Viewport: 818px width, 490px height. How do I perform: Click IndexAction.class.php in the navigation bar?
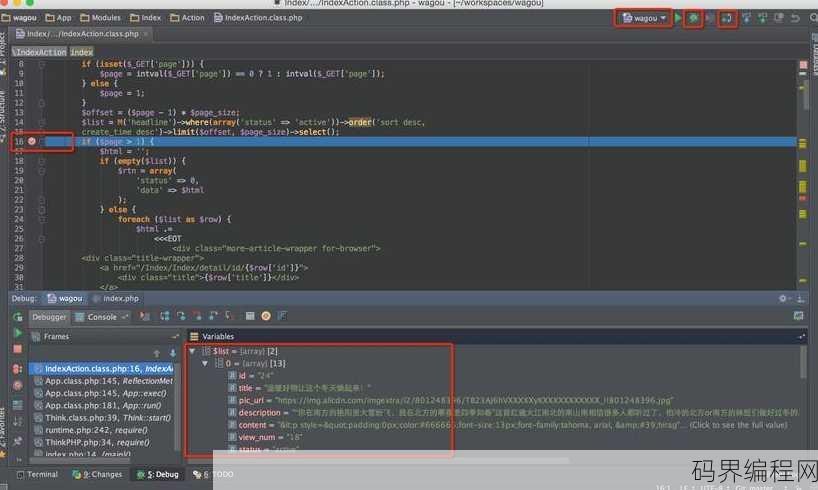(x=258, y=18)
